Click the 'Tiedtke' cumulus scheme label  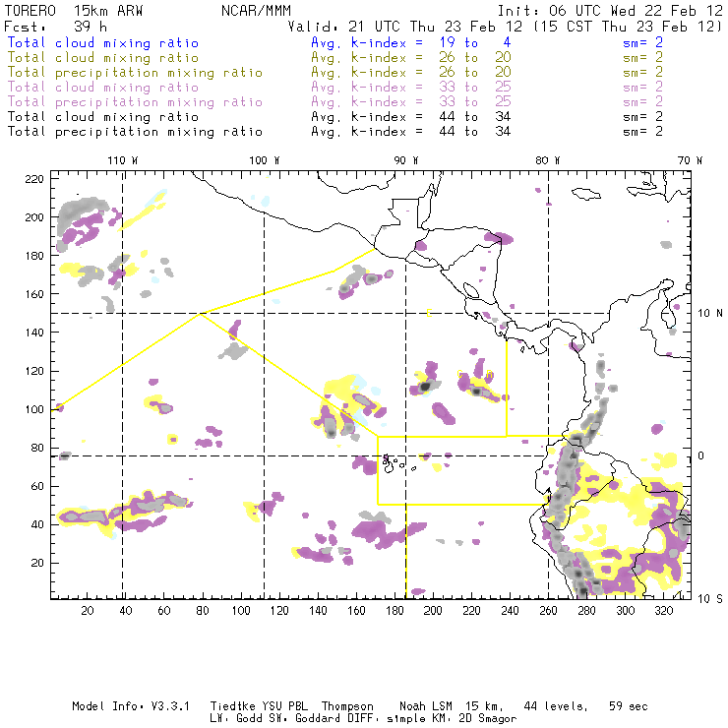tap(232, 706)
